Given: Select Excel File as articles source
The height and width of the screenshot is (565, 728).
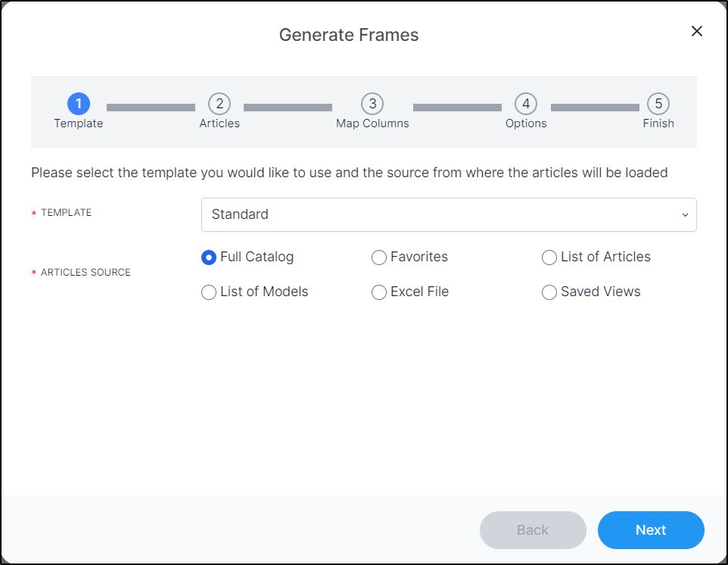Looking at the screenshot, I should tap(379, 292).
